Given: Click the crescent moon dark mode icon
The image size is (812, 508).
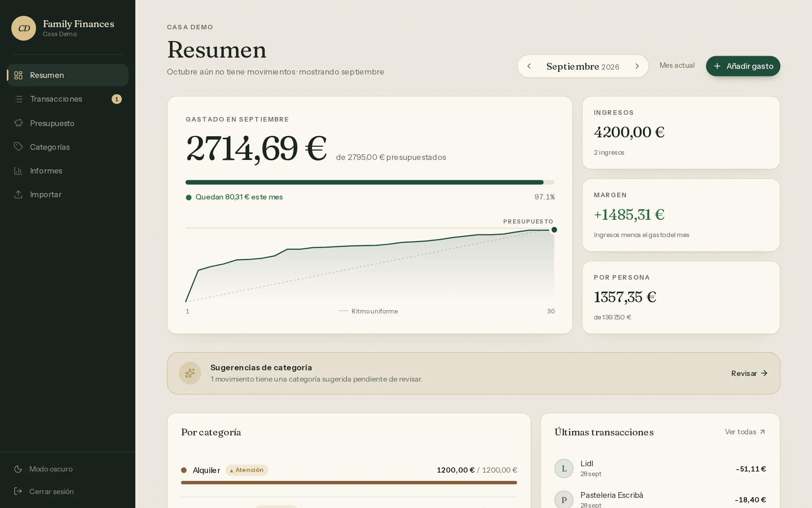Looking at the screenshot, I should coord(18,469).
